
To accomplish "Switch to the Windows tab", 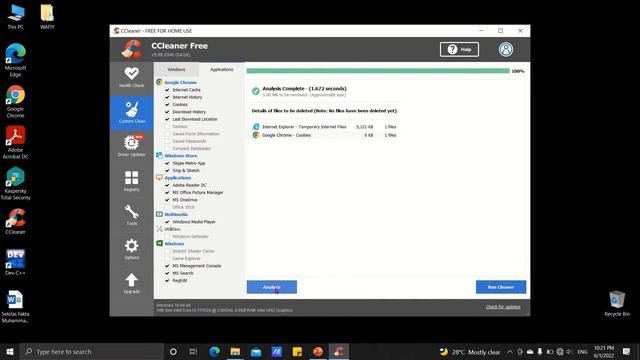I will pos(176,70).
